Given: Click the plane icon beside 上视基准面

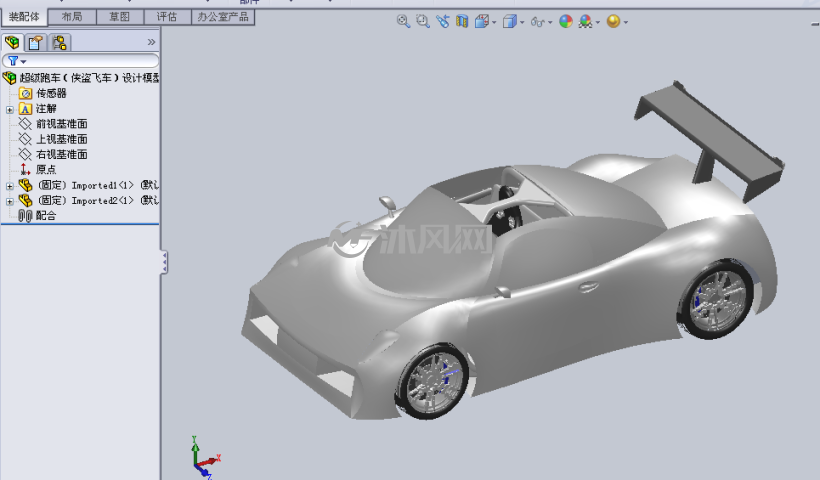Looking at the screenshot, I should (x=25, y=139).
